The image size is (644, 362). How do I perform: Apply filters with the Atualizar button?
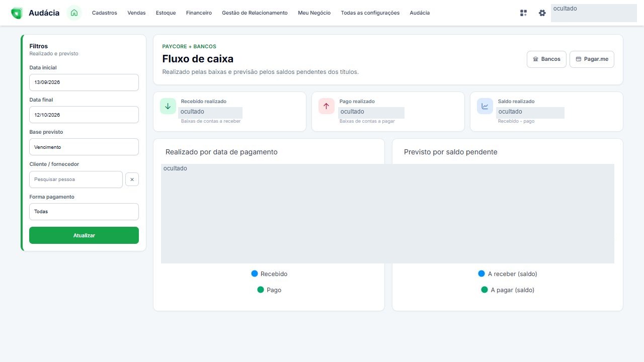(x=84, y=235)
